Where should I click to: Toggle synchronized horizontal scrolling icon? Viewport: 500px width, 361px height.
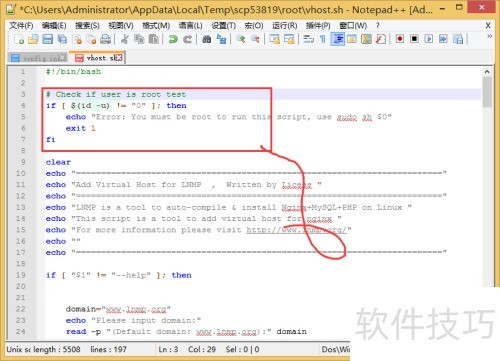tap(289, 39)
